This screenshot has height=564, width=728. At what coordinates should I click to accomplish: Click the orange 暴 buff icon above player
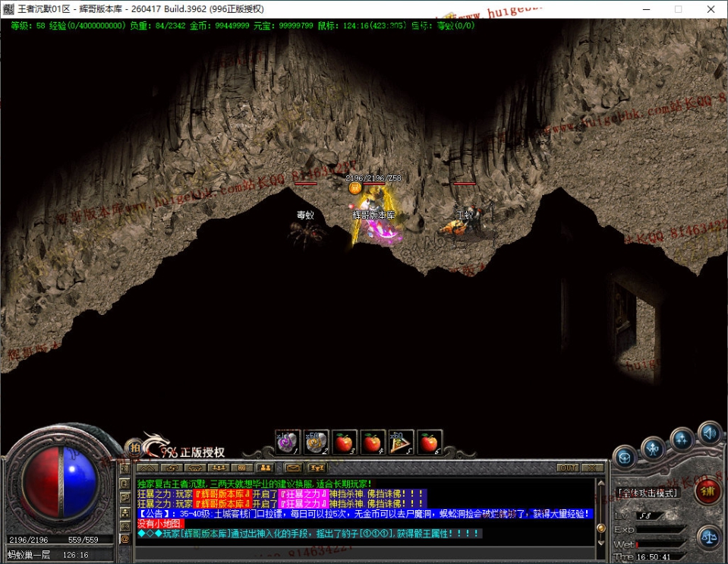[355, 188]
